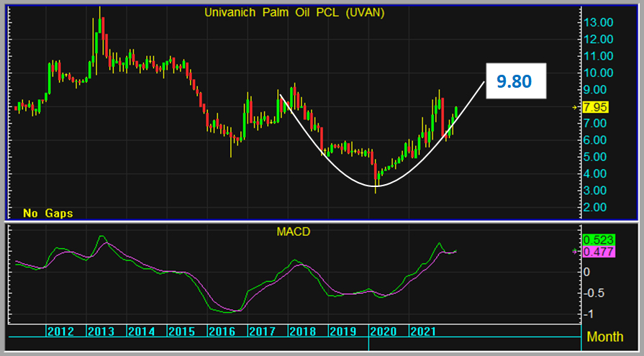Image resolution: width=644 pixels, height=356 pixels.
Task: Select year 2015 on time axis
Action: pos(181,332)
